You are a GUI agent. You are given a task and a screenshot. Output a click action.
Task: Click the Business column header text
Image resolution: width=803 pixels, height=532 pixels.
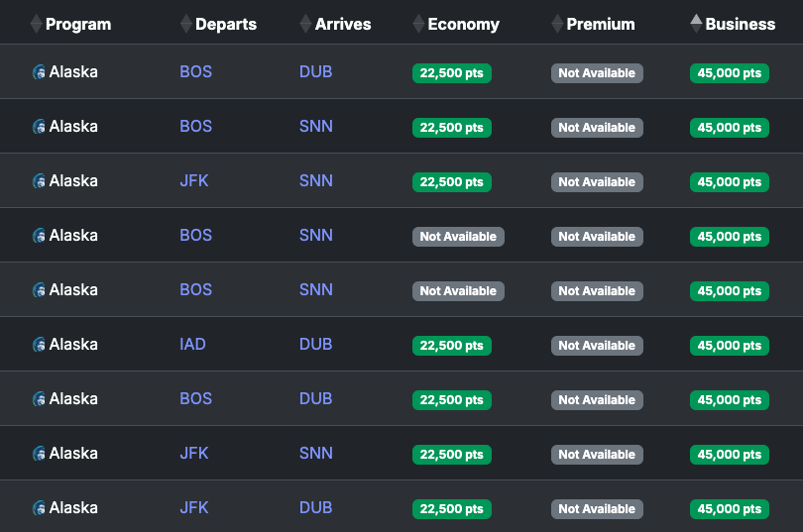(740, 24)
